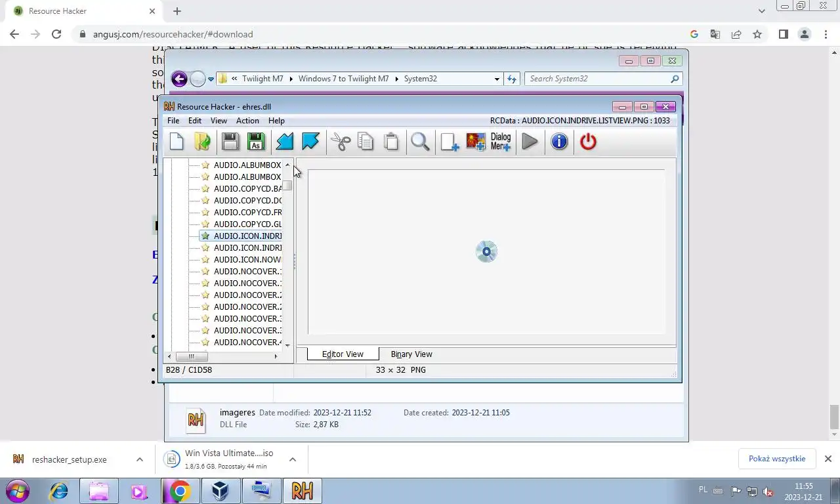840x504 pixels.
Task: Save the file with the gray floppy icon
Action: 230,141
